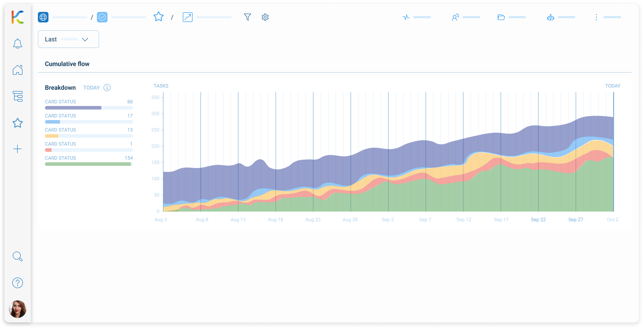Viewport: 644px width, 329px height.
Task: Click the info icon beside TODAY
Action: pos(107,88)
